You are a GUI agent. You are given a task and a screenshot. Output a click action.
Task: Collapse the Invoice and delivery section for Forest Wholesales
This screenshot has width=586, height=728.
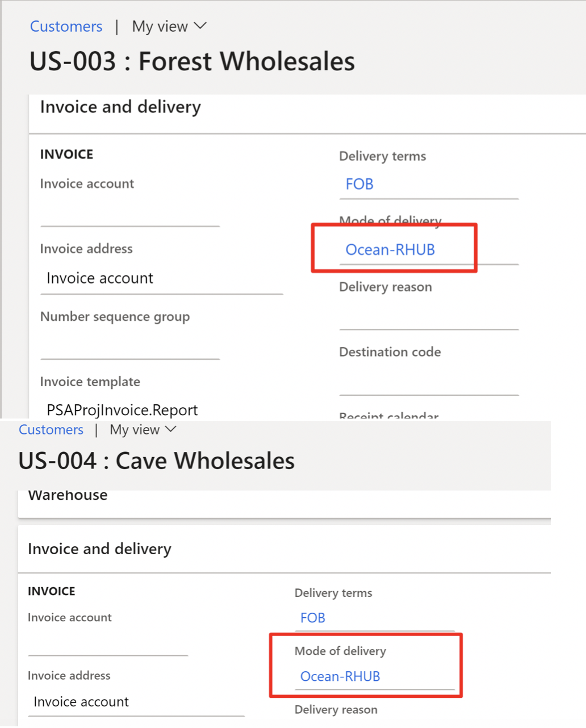pyautogui.click(x=120, y=107)
